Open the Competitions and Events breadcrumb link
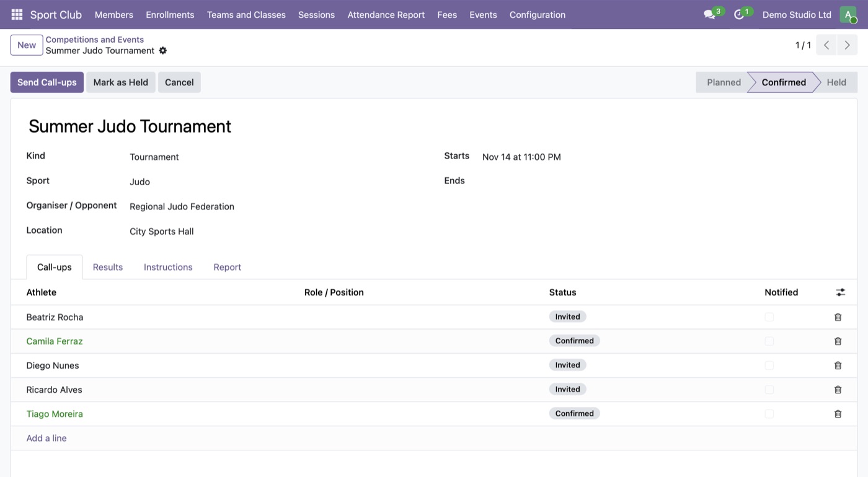868x477 pixels. [95, 40]
